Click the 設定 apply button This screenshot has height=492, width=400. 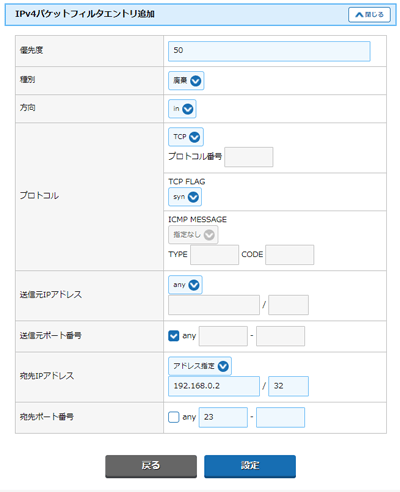pos(250,466)
